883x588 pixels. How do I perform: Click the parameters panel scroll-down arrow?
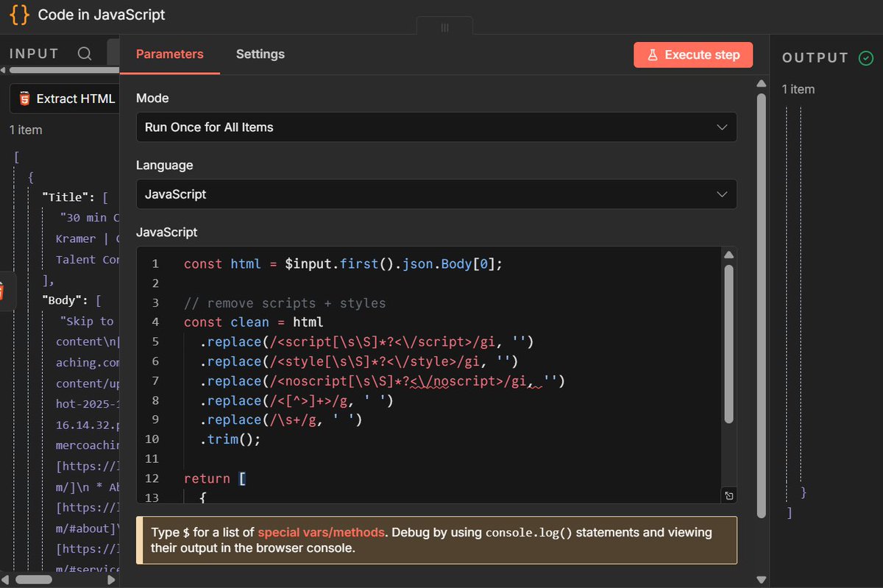[x=762, y=580]
